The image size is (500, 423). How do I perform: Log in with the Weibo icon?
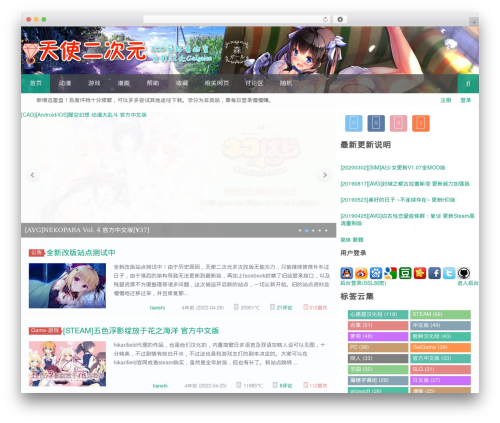[x=361, y=273]
